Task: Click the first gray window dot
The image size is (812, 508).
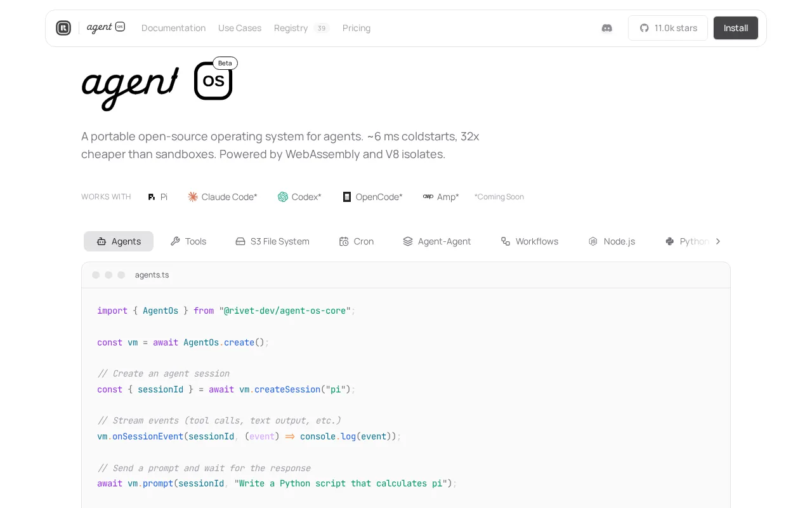Action: pyautogui.click(x=96, y=275)
